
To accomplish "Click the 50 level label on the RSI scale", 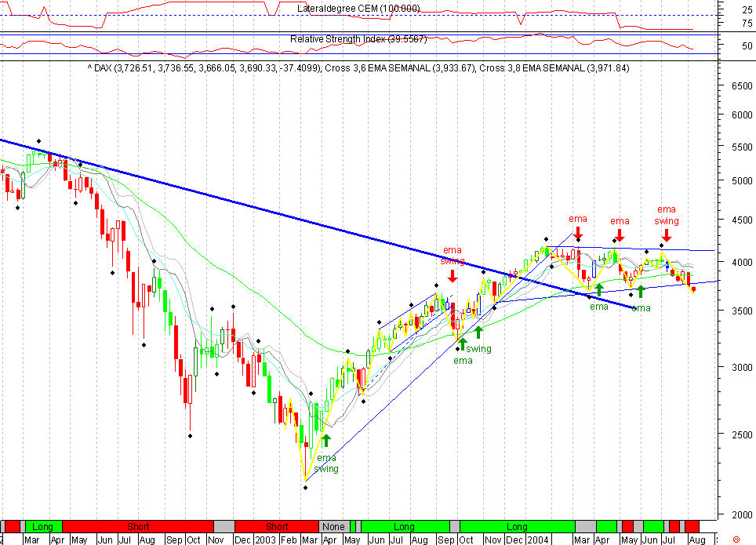I will (x=746, y=46).
